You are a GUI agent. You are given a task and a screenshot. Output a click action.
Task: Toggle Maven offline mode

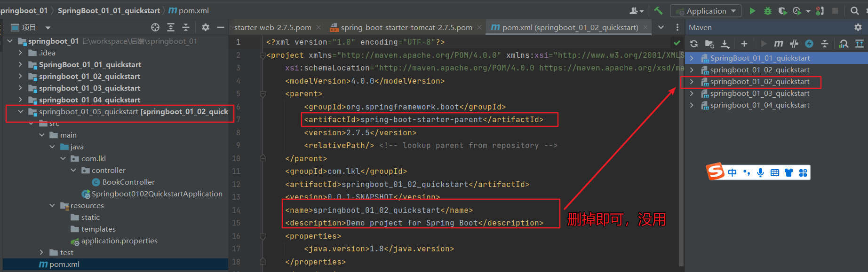tap(794, 44)
